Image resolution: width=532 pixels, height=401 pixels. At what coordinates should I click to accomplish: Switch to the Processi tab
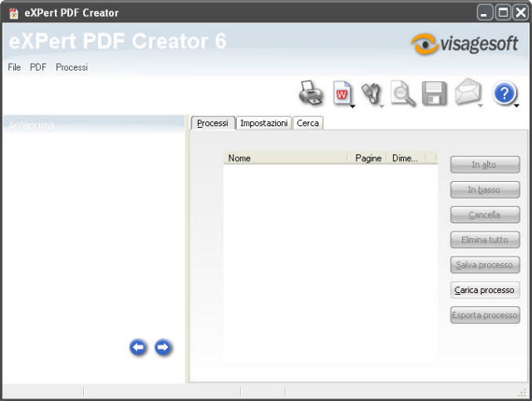[213, 123]
